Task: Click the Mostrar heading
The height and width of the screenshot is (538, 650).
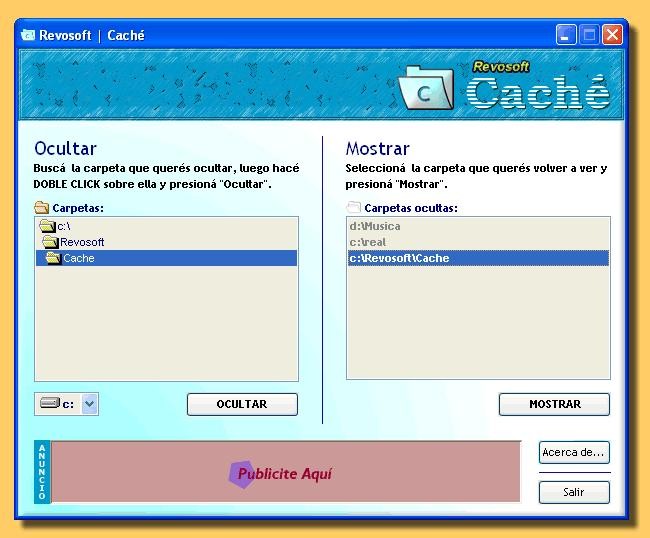Action: click(378, 149)
